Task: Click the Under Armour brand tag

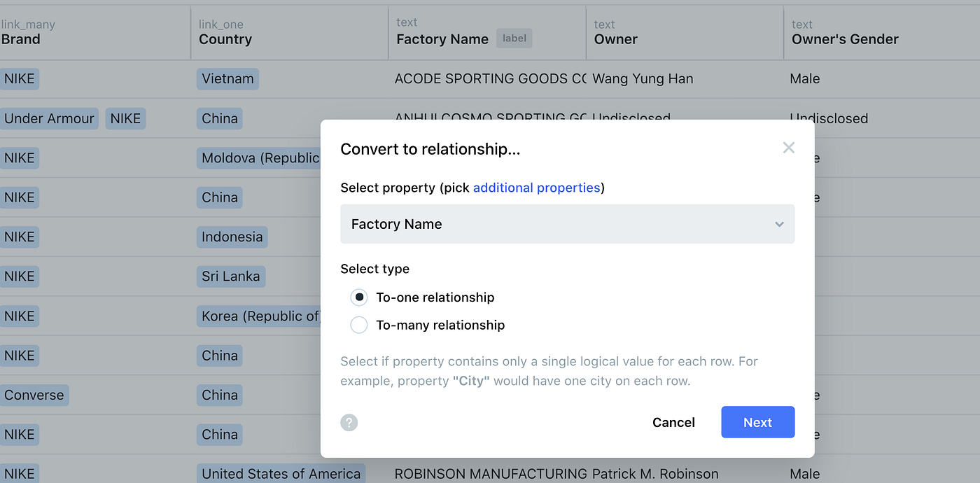Action: click(49, 118)
